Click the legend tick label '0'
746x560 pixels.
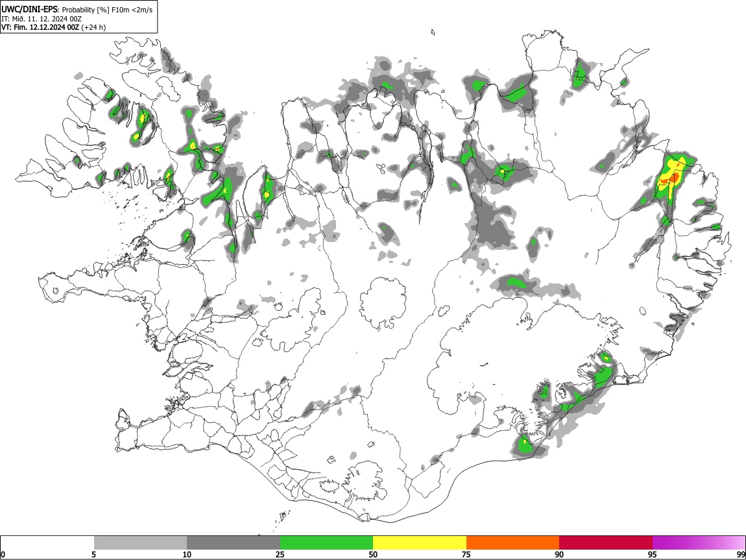tap(3, 555)
